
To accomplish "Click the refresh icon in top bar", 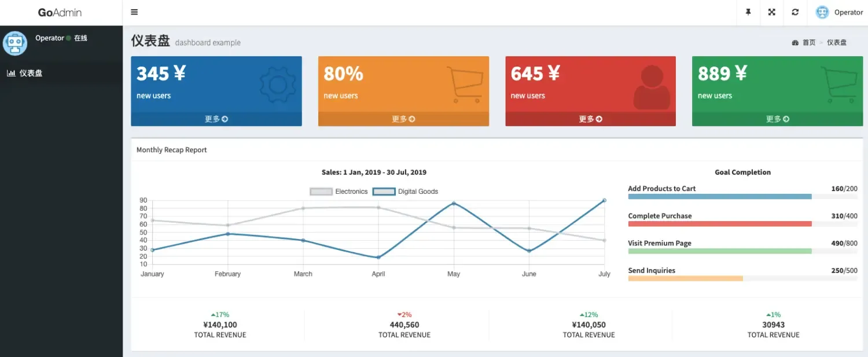I will point(795,12).
